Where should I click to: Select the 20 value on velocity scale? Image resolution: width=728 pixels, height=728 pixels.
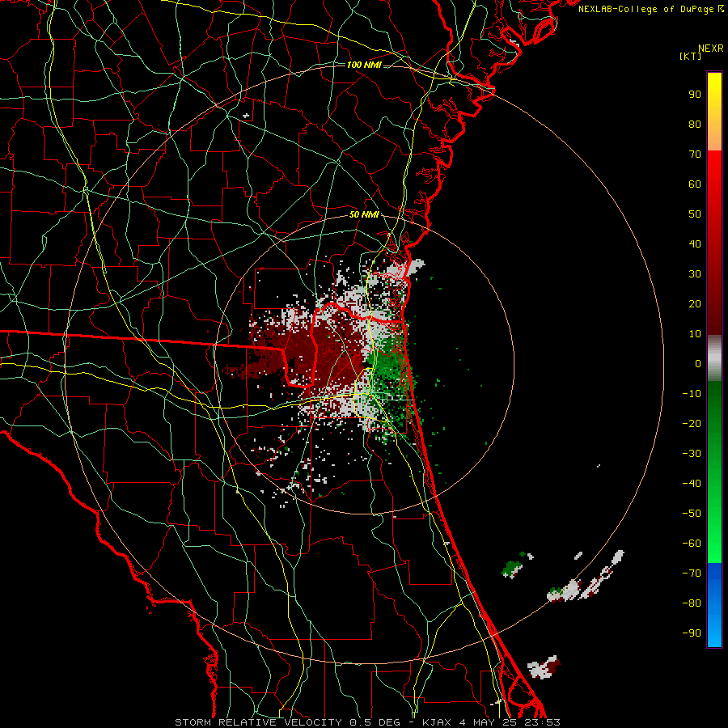click(695, 304)
